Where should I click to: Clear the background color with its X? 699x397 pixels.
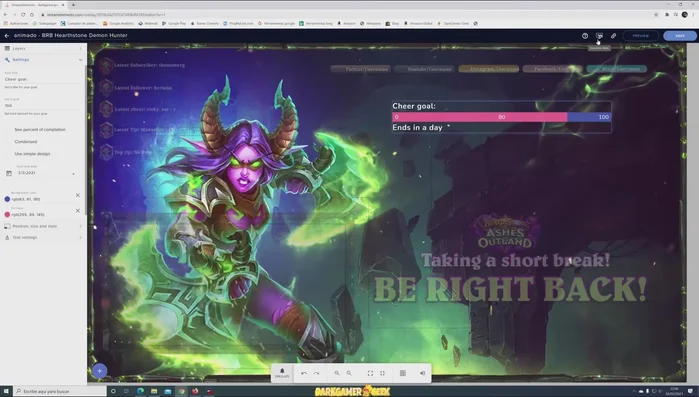78,195
